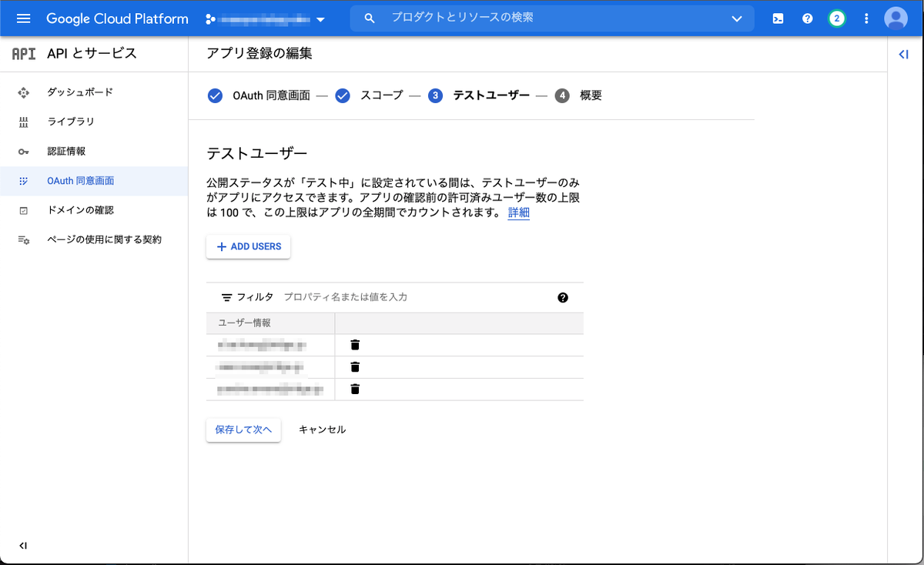Screen dimensions: 924x565
Task: Select step 3 テストユーザー
Action: (x=479, y=95)
